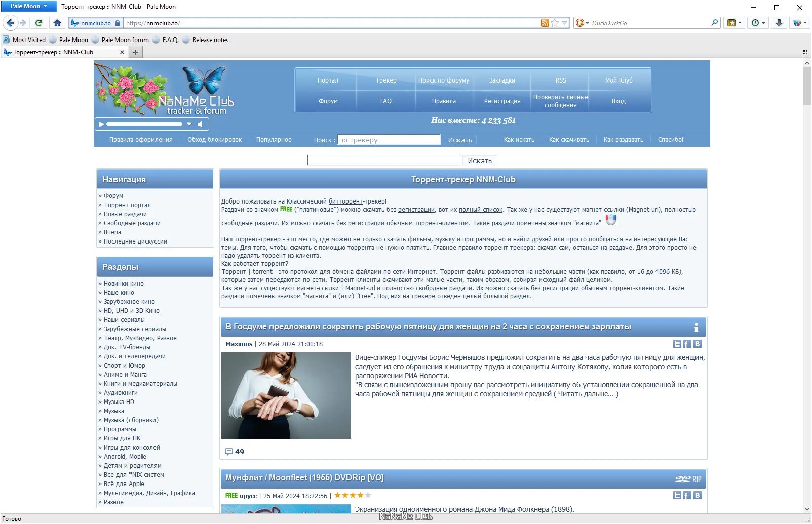Click the empty search field below header

pos(384,160)
